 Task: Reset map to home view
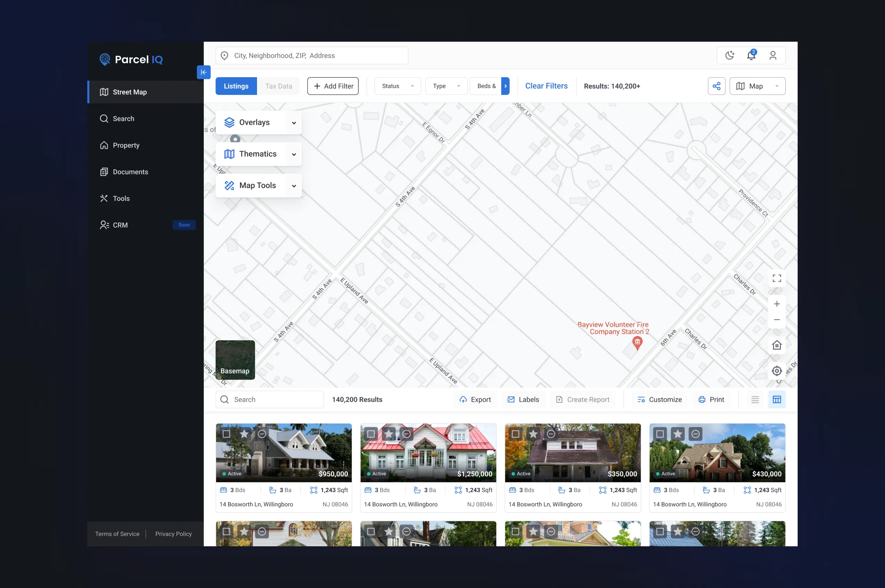pos(776,345)
